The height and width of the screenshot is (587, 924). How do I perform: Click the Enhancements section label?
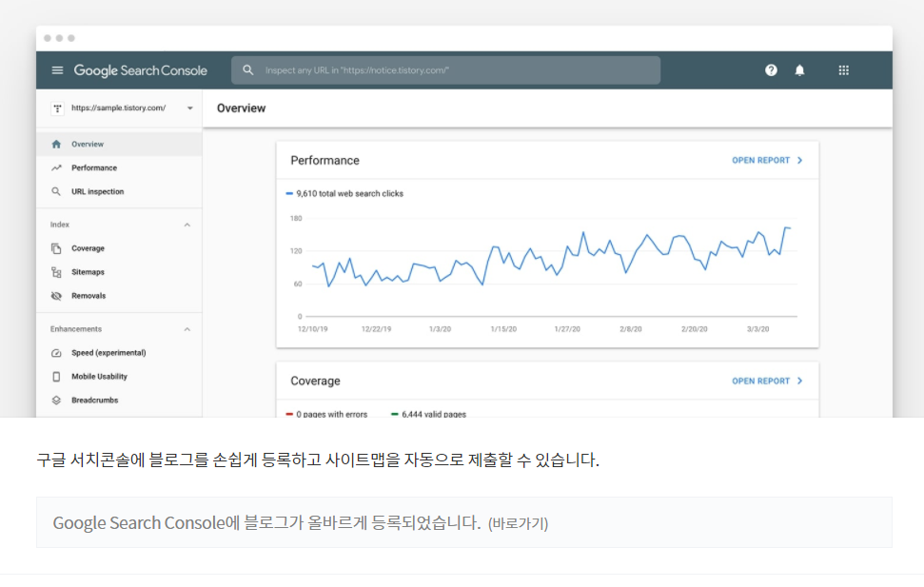pyautogui.click(x=76, y=329)
